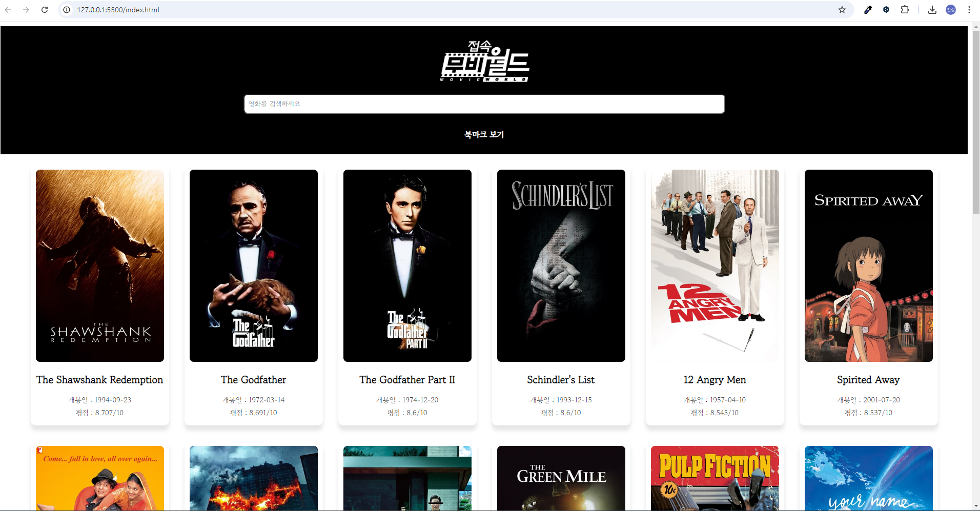Click rating 8.537/10

878,413
